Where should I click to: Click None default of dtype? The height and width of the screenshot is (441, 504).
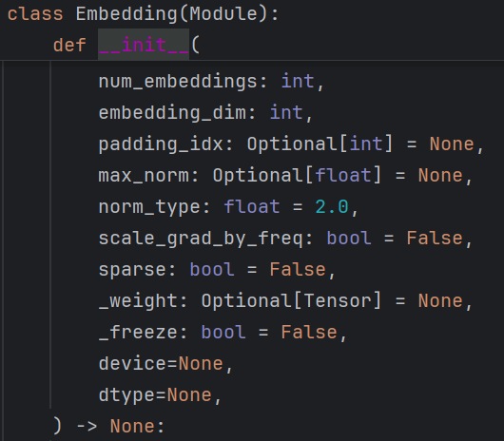point(189,395)
